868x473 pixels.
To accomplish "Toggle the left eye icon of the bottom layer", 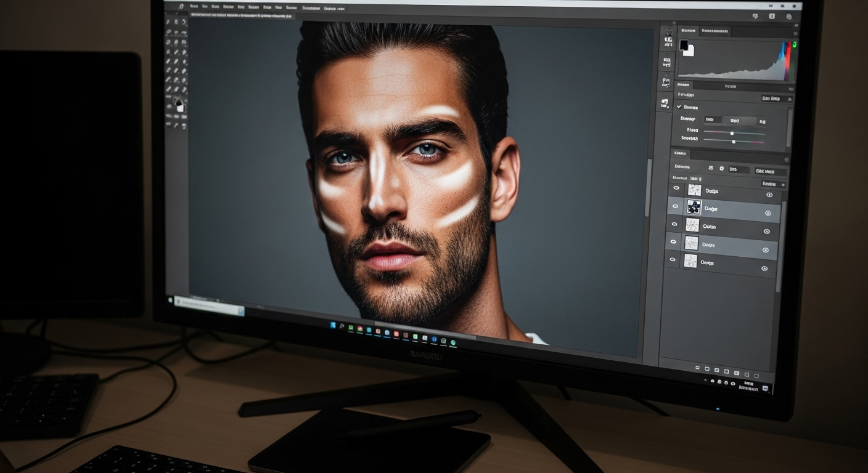I will [673, 259].
